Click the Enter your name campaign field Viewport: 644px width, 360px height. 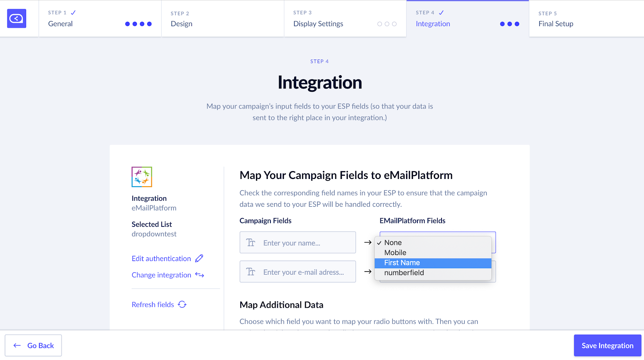[x=298, y=243]
